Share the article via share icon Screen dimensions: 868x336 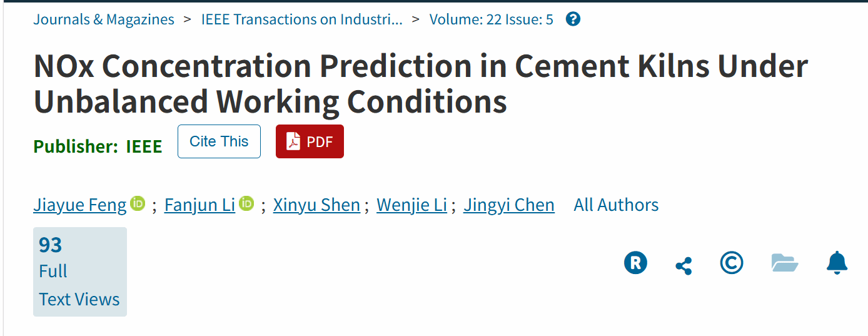pyautogui.click(x=684, y=266)
